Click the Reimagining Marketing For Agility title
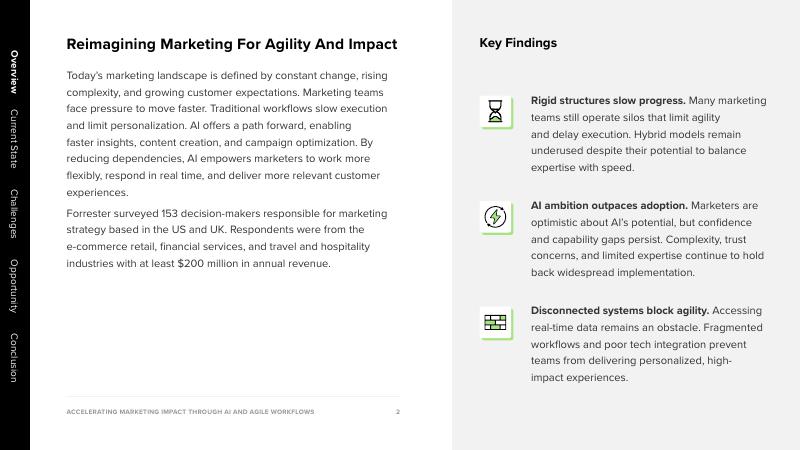The height and width of the screenshot is (450, 800). pos(231,44)
